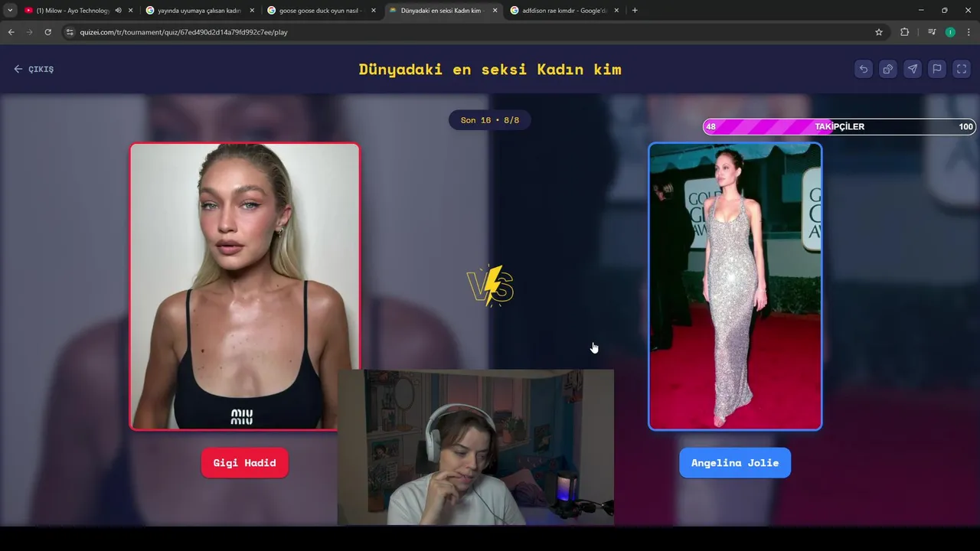
Task: Close the 'adfdison rae kimdir' tab
Action: coord(616,11)
